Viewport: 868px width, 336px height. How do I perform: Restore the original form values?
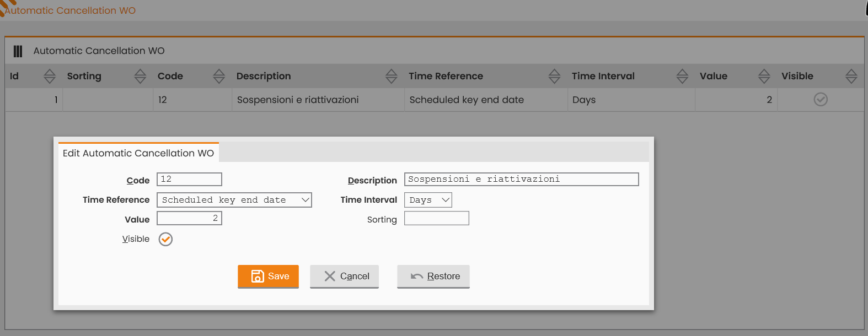pyautogui.click(x=433, y=276)
